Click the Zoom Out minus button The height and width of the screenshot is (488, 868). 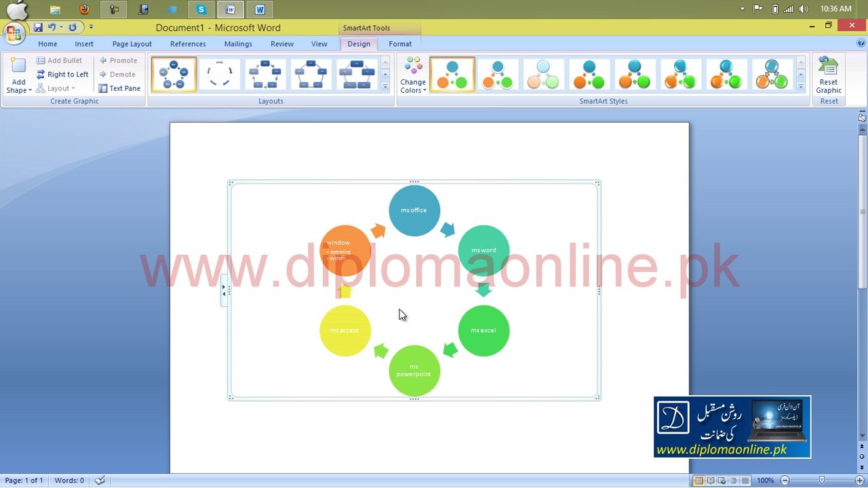click(785, 481)
